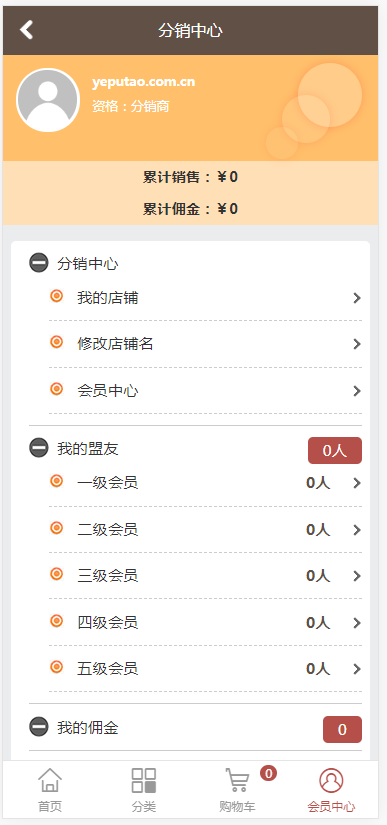The height and width of the screenshot is (825, 387).
Task: Click the user avatar picture
Action: coord(48,100)
